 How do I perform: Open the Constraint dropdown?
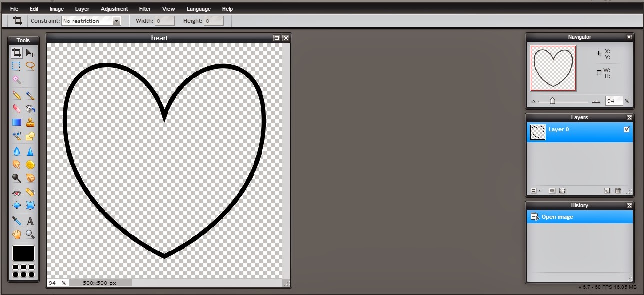pyautogui.click(x=91, y=21)
